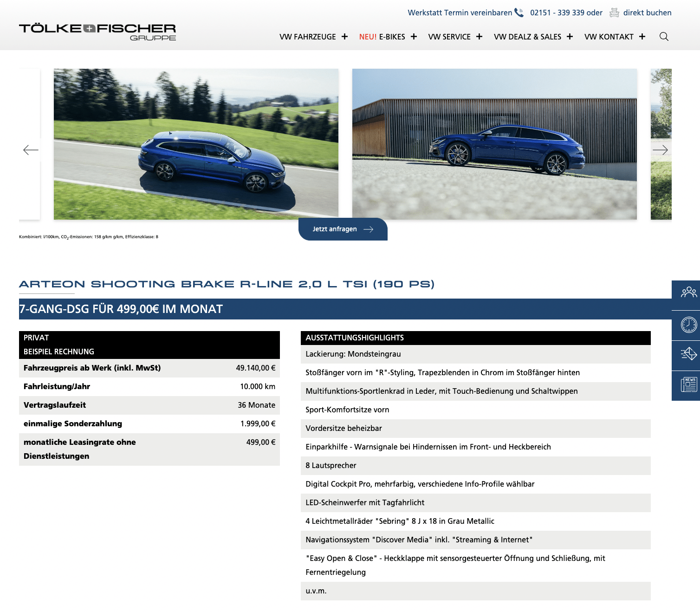Image resolution: width=700 pixels, height=612 pixels.
Task: Open the Arteon hillside road photo
Action: pos(196,144)
